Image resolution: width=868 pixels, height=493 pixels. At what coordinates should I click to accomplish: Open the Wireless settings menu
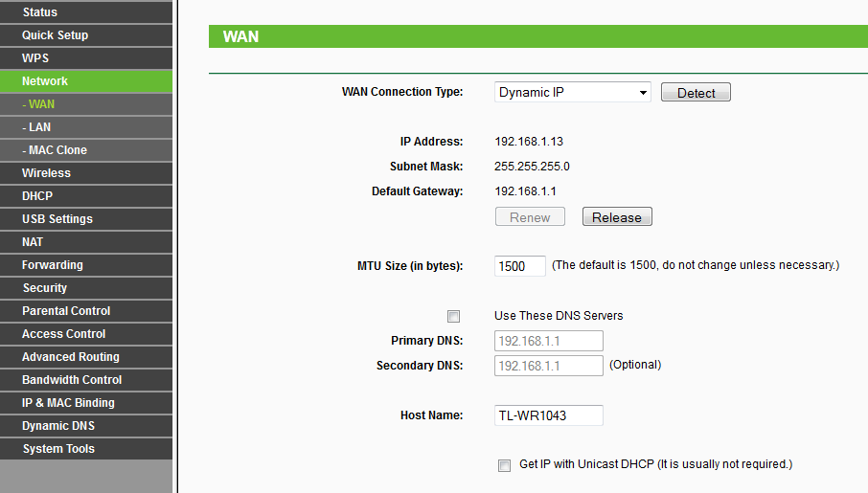[x=86, y=173]
